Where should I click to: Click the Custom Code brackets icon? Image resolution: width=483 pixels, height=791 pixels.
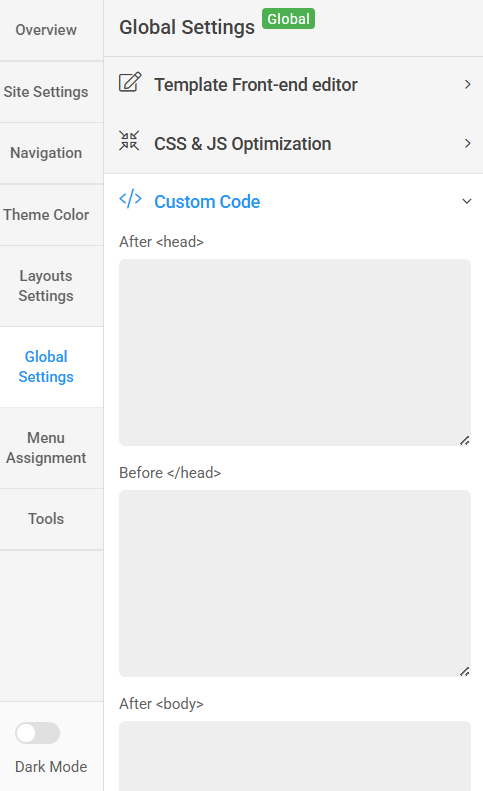click(130, 199)
